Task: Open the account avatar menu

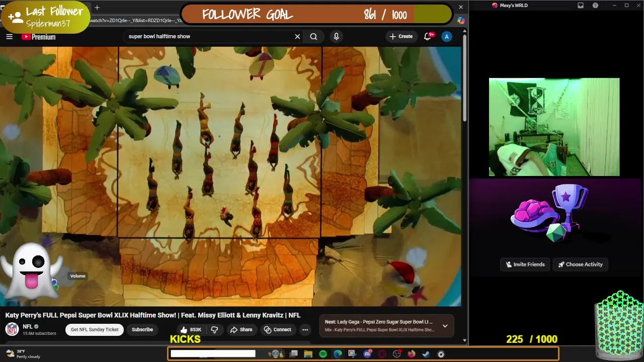Action: point(446,36)
